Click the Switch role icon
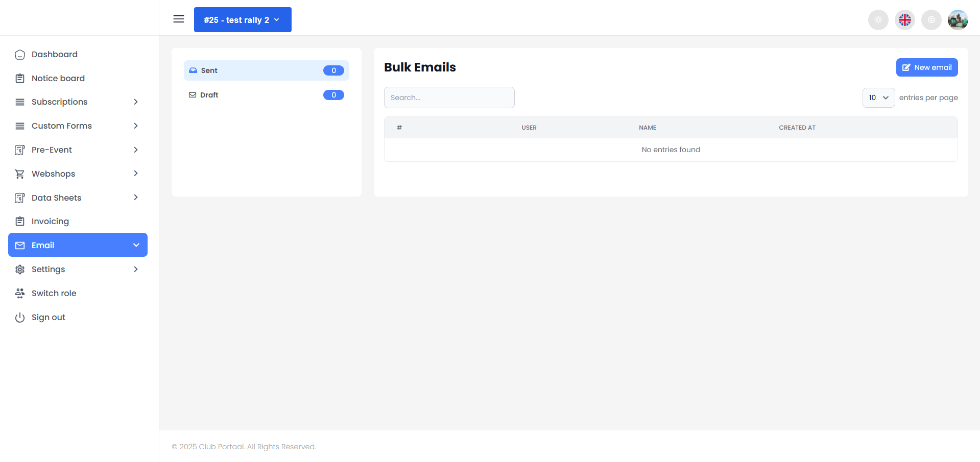The height and width of the screenshot is (462, 980). tap(20, 293)
